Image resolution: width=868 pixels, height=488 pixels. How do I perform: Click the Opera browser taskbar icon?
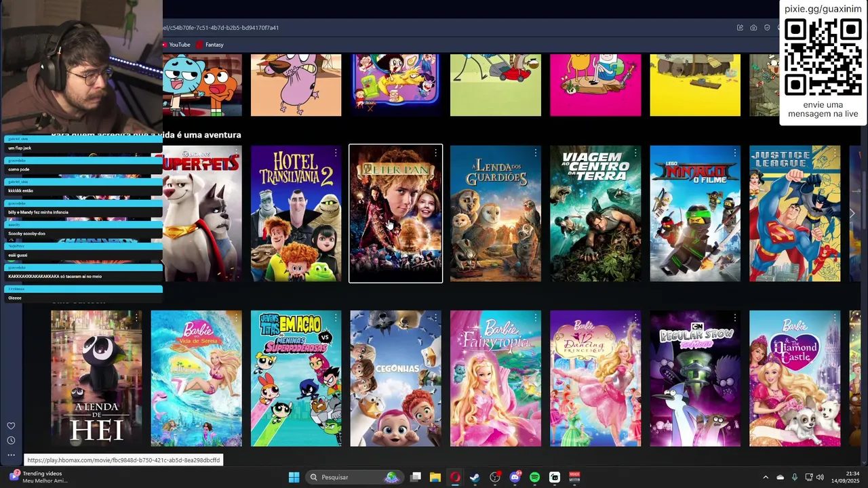point(455,477)
